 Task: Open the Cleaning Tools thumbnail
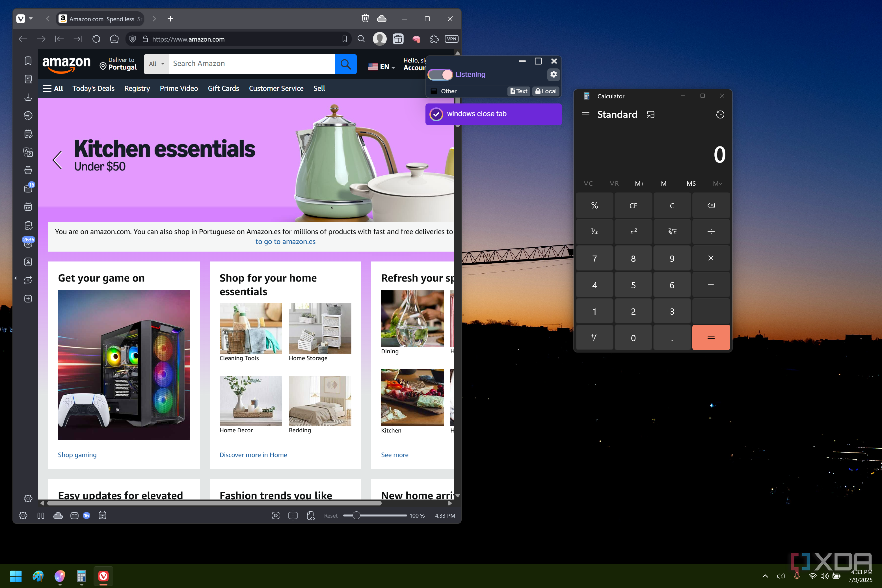[250, 328]
